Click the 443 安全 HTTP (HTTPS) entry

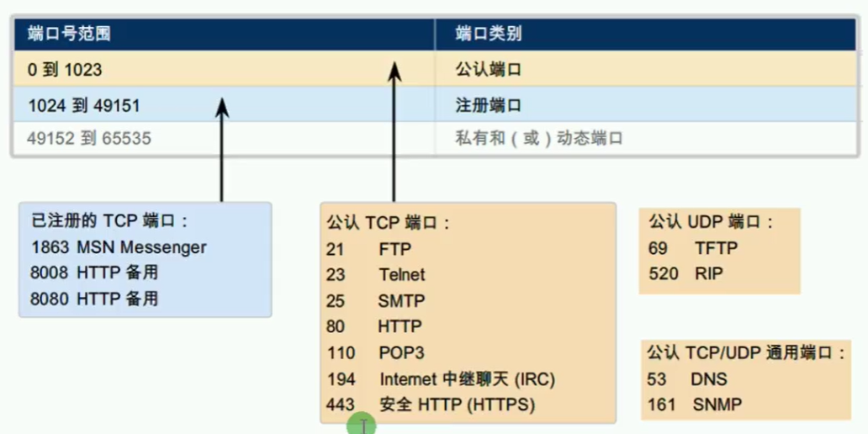[431, 405]
